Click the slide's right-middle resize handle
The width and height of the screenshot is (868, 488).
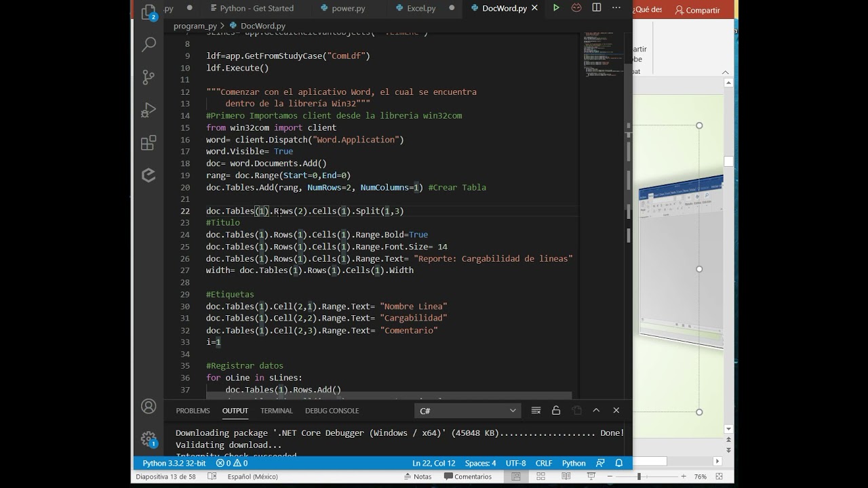699,269
